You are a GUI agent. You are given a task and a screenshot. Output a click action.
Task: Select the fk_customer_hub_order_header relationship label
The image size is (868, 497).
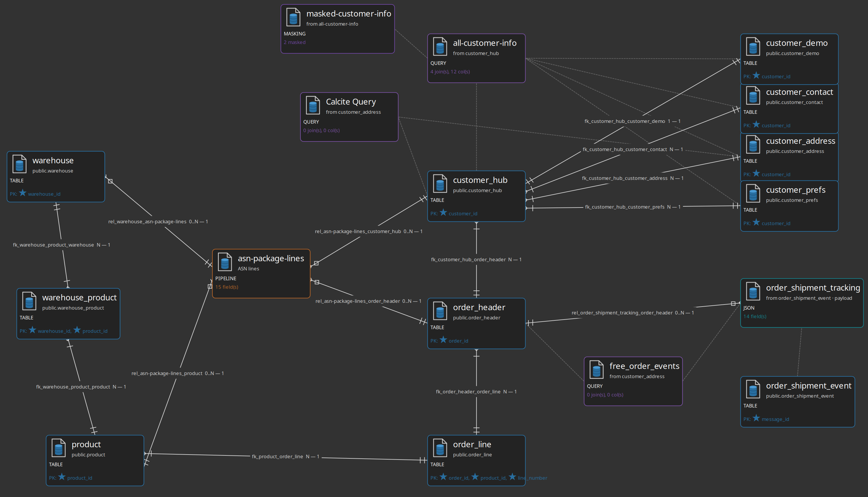coord(476,260)
